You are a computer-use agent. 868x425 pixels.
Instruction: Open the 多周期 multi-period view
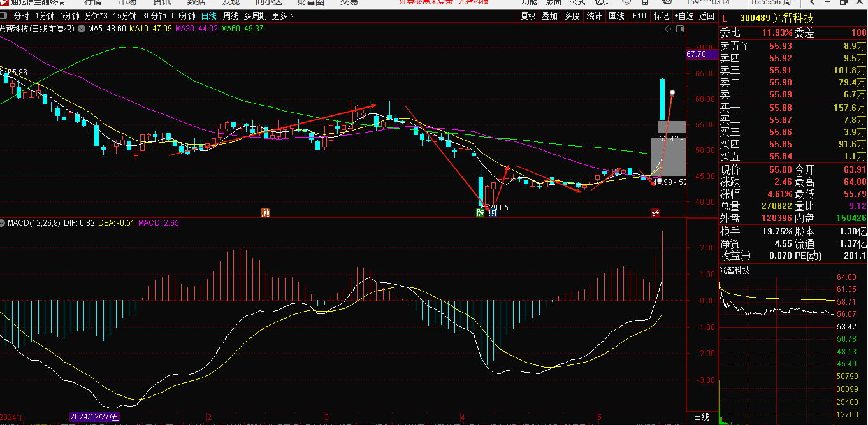pos(255,16)
